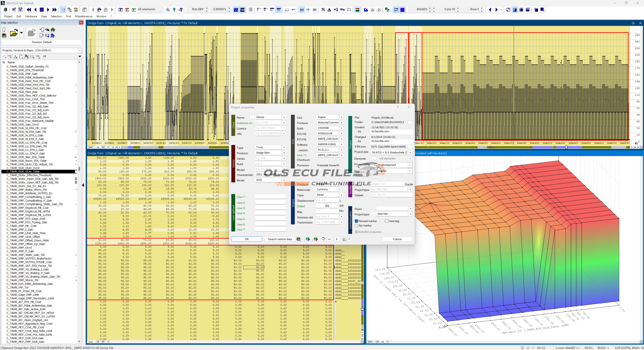Click the Org original values icon

pos(342,10)
